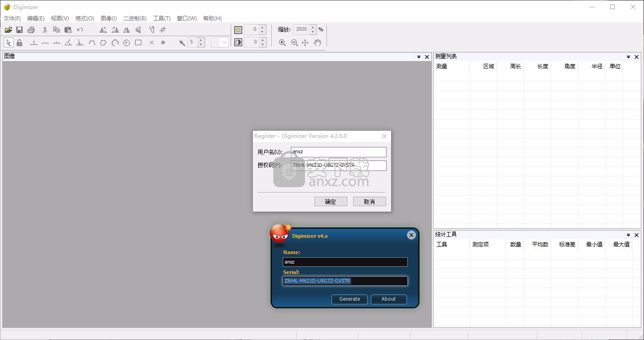The height and width of the screenshot is (340, 644).
Task: Click the zoom percentage field showing 2000
Action: (x=301, y=29)
